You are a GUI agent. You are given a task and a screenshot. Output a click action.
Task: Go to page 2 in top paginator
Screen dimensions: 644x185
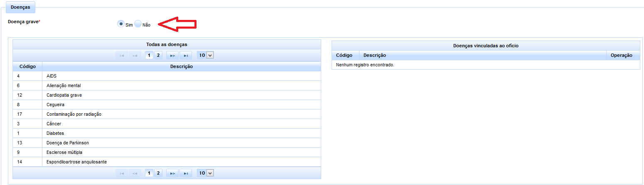pyautogui.click(x=158, y=56)
